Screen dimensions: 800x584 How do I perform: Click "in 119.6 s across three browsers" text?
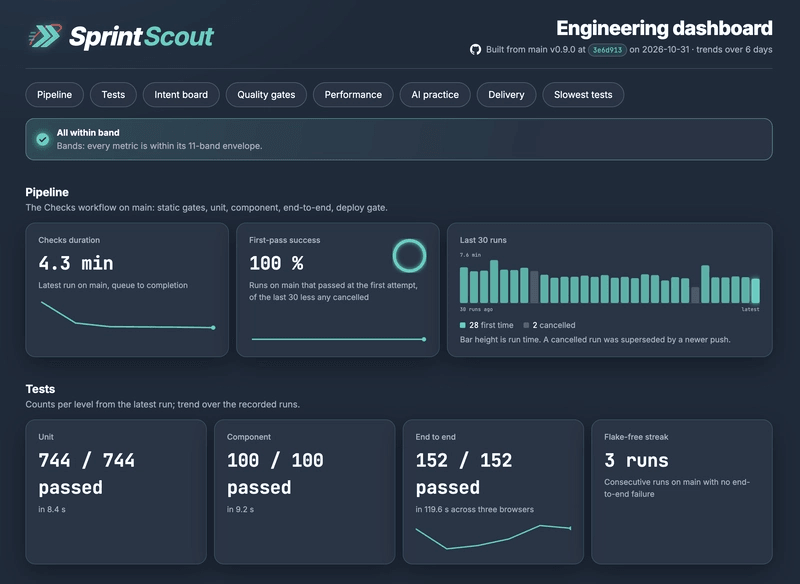[474, 509]
